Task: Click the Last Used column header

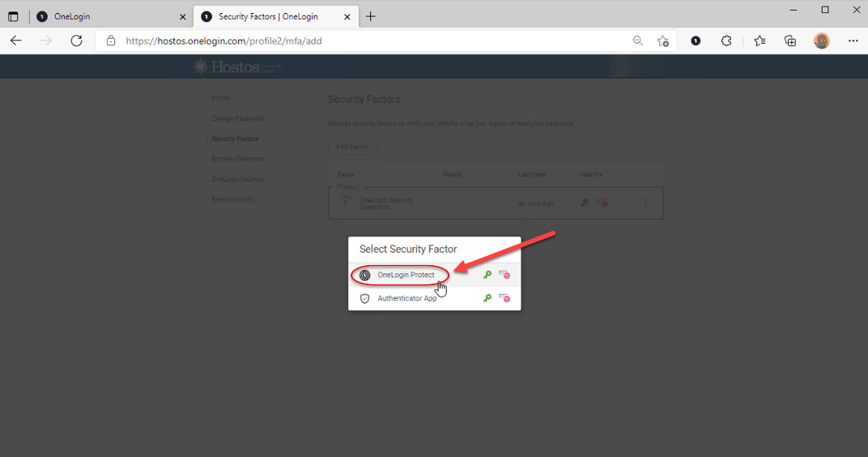Action: [x=531, y=174]
